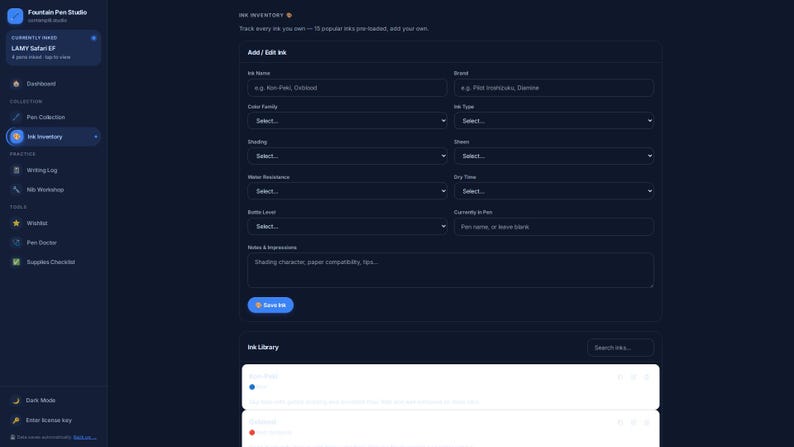Viewport: 794px width, 447px height.
Task: Open Pen Doctor tool
Action: click(54, 242)
